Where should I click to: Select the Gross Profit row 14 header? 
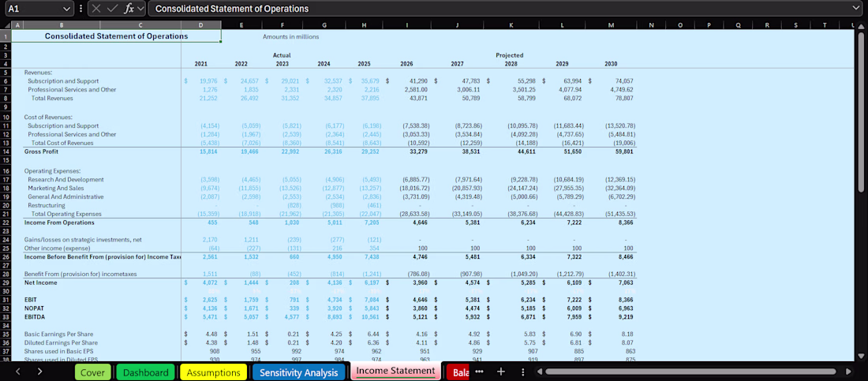click(x=5, y=151)
